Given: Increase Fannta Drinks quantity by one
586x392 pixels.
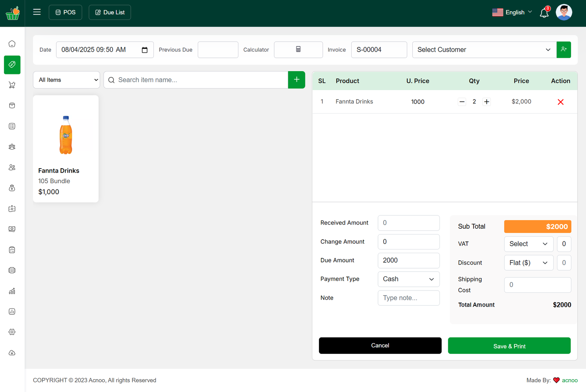Looking at the screenshot, I should pos(486,102).
